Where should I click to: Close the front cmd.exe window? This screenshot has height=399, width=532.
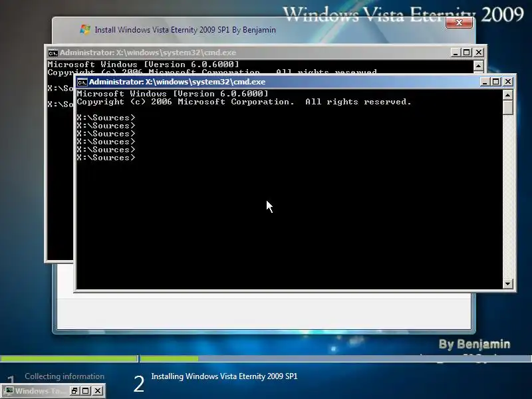click(x=508, y=82)
